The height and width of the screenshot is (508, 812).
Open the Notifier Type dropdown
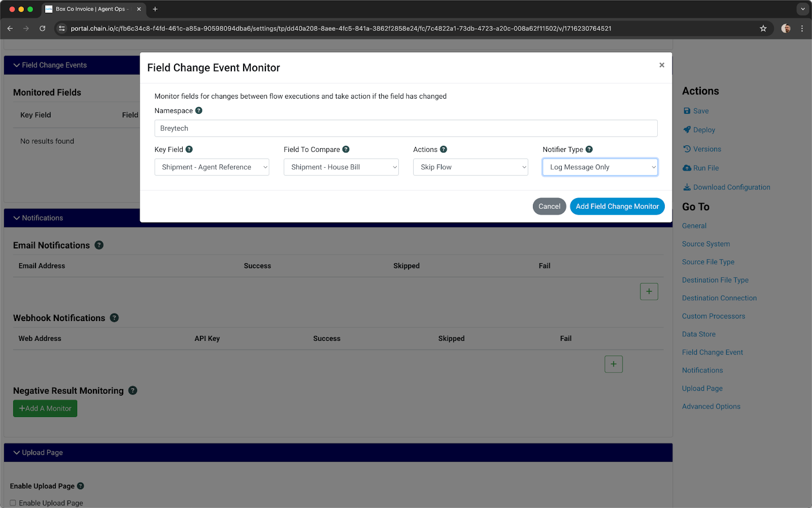600,167
